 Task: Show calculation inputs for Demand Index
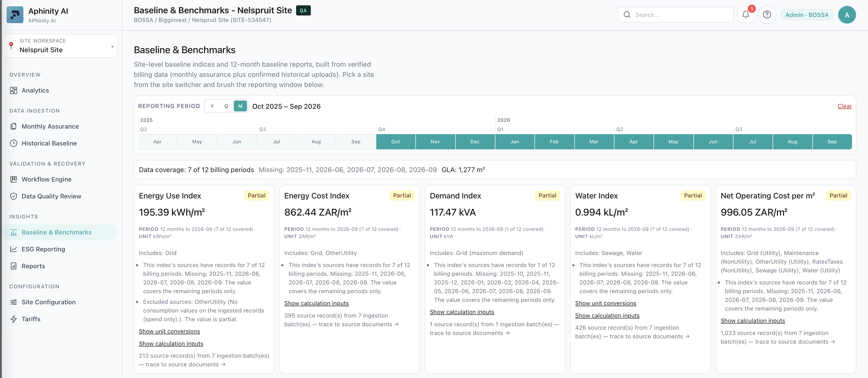click(x=462, y=312)
